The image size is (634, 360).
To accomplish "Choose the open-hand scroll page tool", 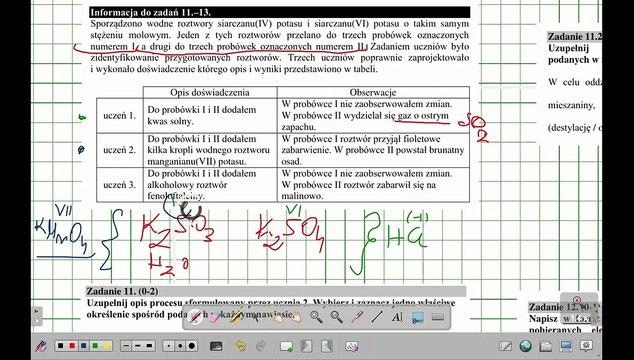I will pyautogui.click(x=296, y=317).
